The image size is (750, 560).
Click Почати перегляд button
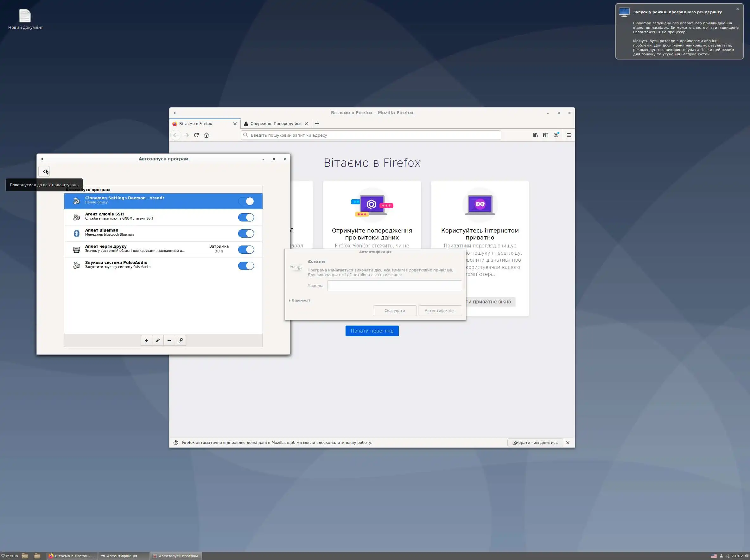point(372,331)
